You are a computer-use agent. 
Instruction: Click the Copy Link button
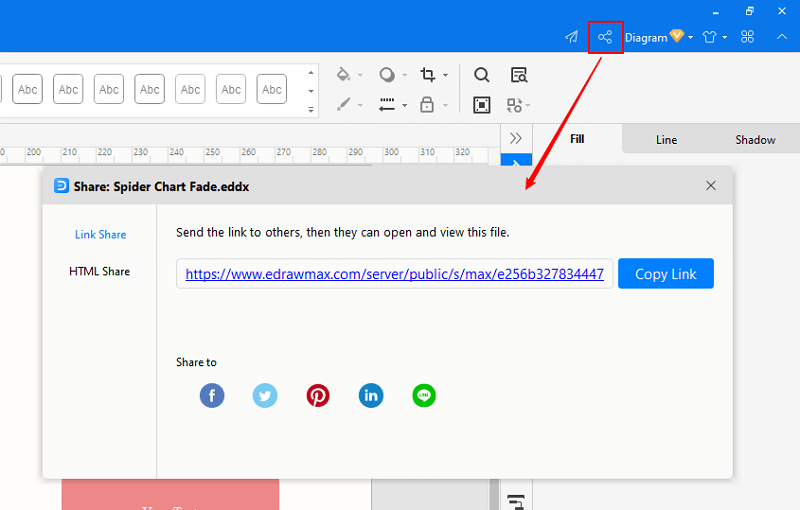pos(666,274)
